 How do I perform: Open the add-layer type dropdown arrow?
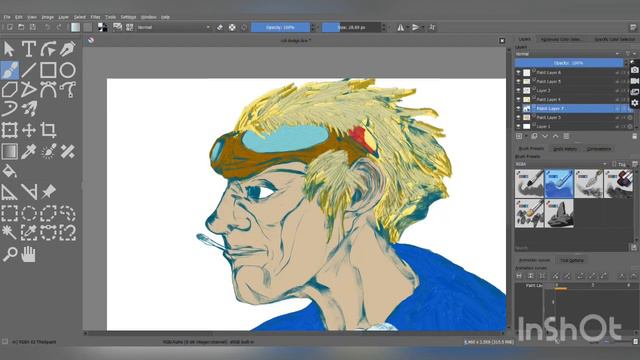pos(527,136)
